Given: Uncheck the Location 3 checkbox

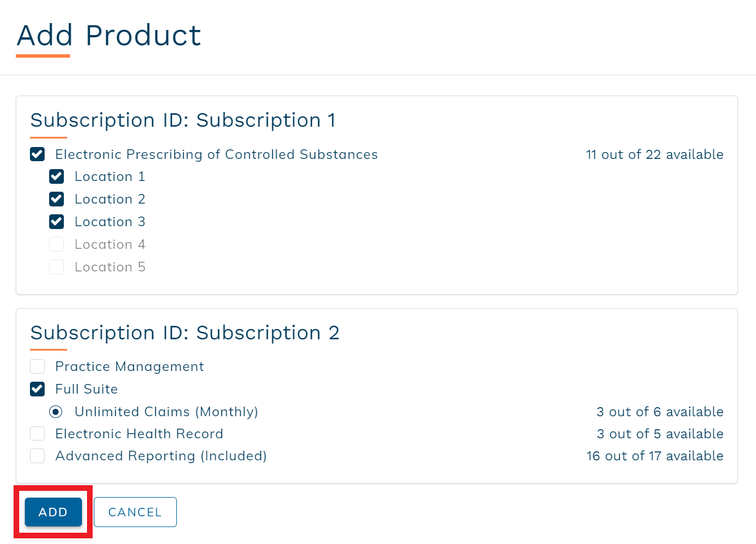Looking at the screenshot, I should 57,221.
